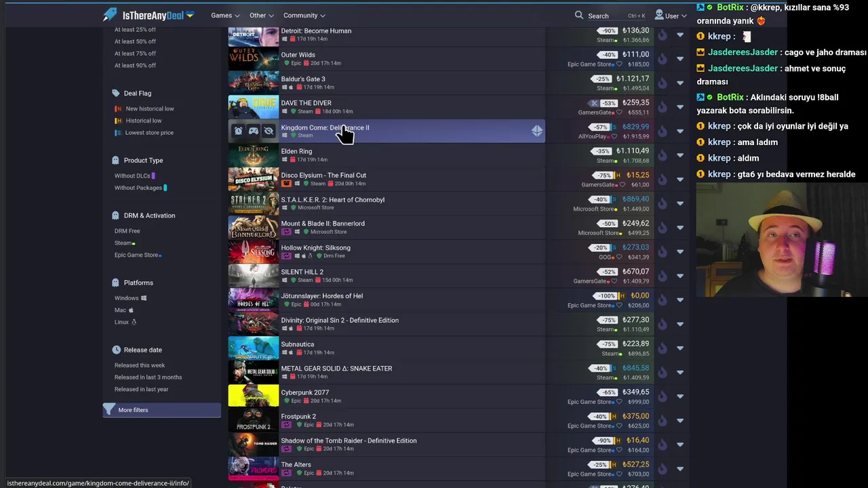868x488 pixels.
Task: Expand the dropdown arrow for Disco Elysium row
Action: point(680,180)
